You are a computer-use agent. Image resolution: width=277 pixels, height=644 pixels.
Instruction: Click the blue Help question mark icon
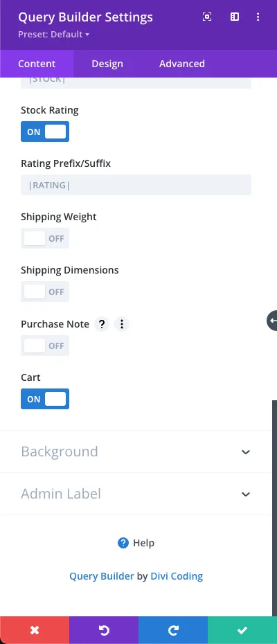tap(123, 543)
